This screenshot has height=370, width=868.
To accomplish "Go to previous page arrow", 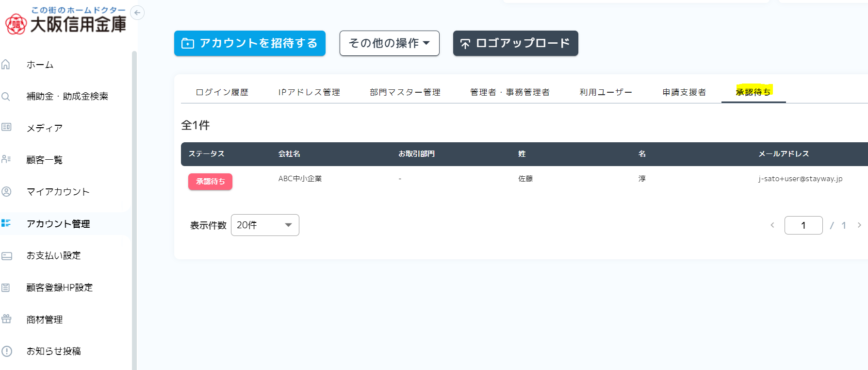I will [x=772, y=225].
